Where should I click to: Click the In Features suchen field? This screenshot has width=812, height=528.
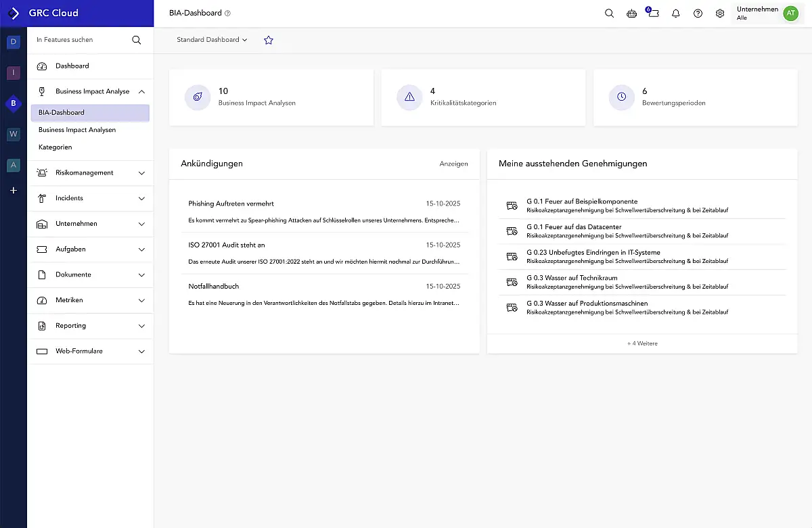point(81,40)
